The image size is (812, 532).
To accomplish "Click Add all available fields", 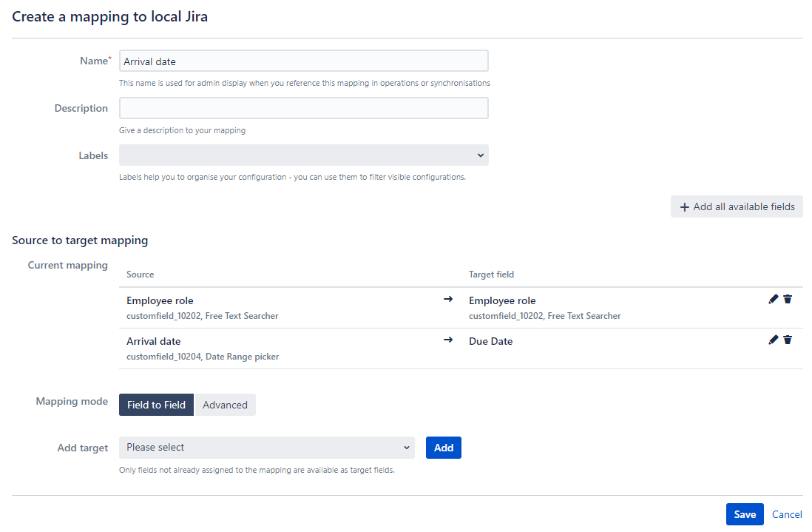I will click(737, 206).
